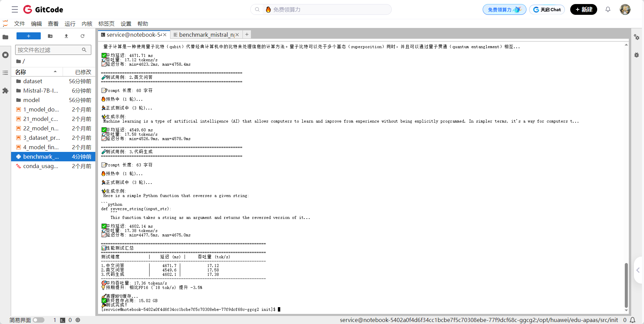
Task: Select the 1_model_do... notebook file
Action: pyautogui.click(x=54, y=109)
